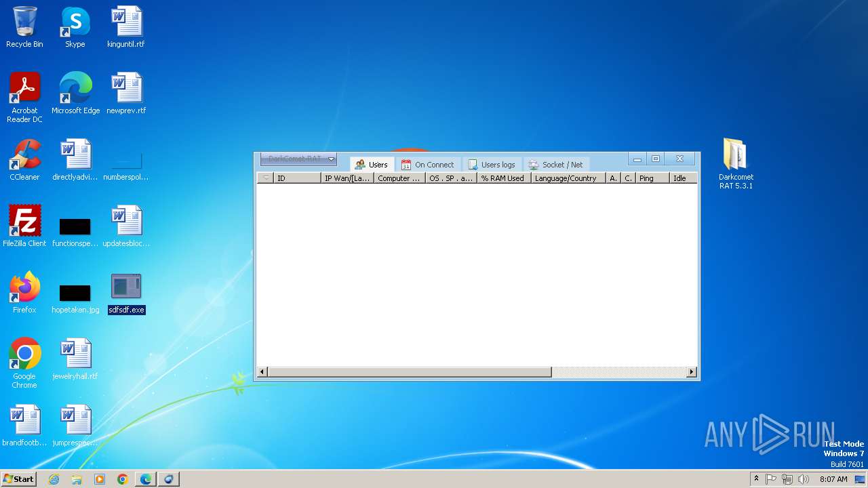Select the sdfsdf.exe file icon
Image resolution: width=868 pixels, height=488 pixels.
coord(126,293)
